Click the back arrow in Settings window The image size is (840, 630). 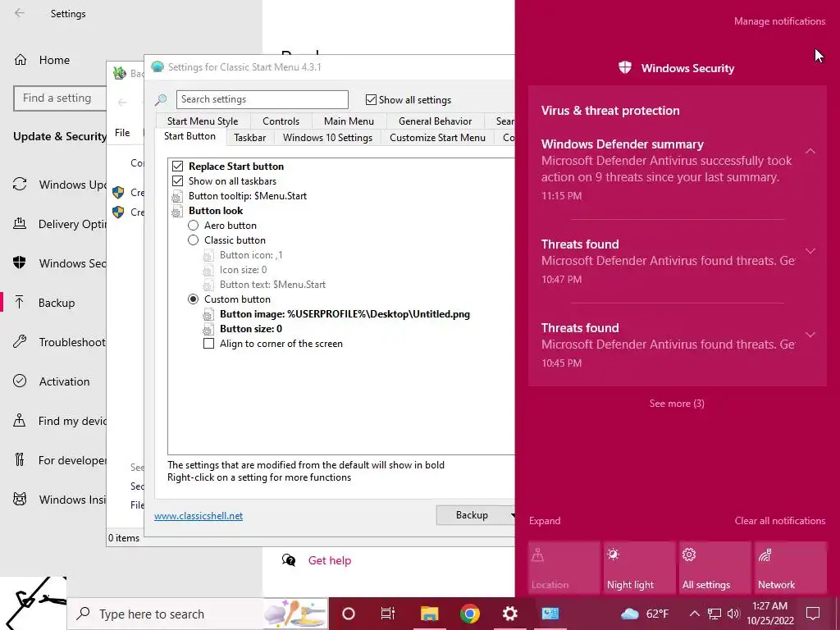pos(20,13)
